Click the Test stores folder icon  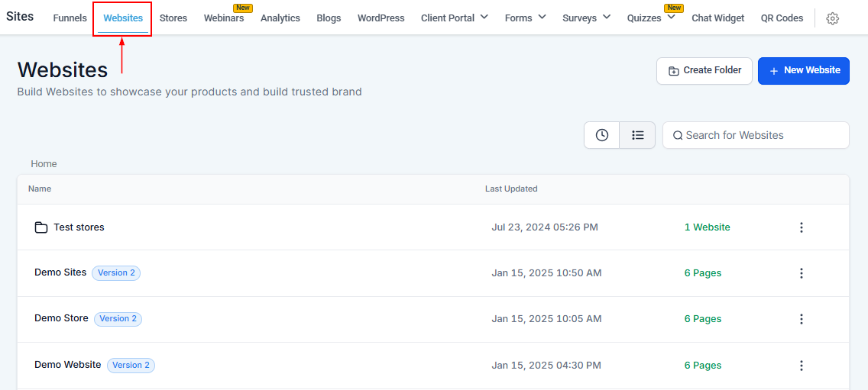point(41,227)
